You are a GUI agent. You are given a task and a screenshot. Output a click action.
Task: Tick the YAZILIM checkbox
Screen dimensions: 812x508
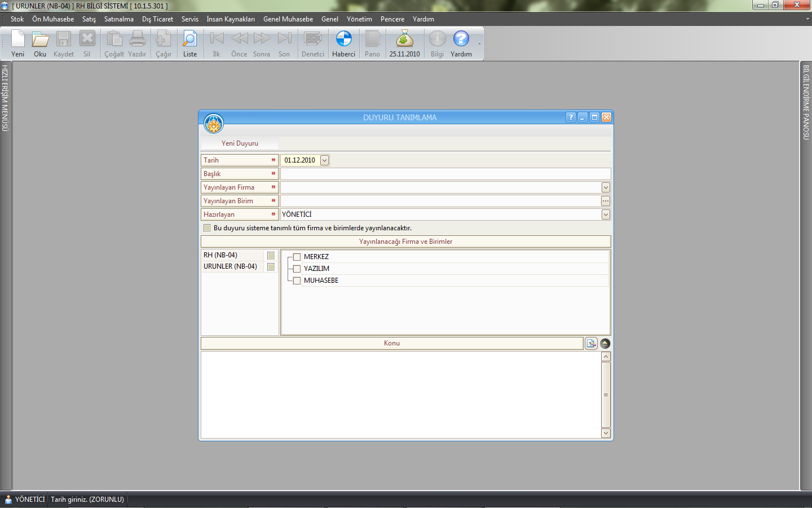[x=297, y=269]
